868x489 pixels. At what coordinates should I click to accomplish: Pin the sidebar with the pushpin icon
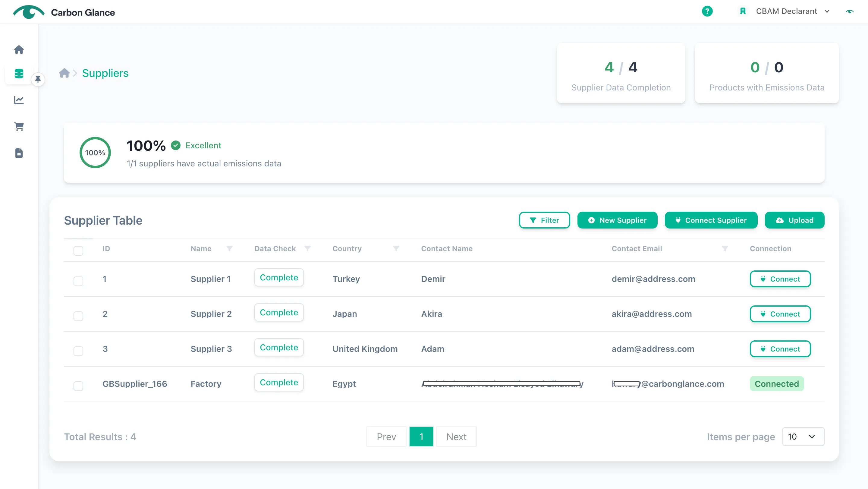click(38, 80)
